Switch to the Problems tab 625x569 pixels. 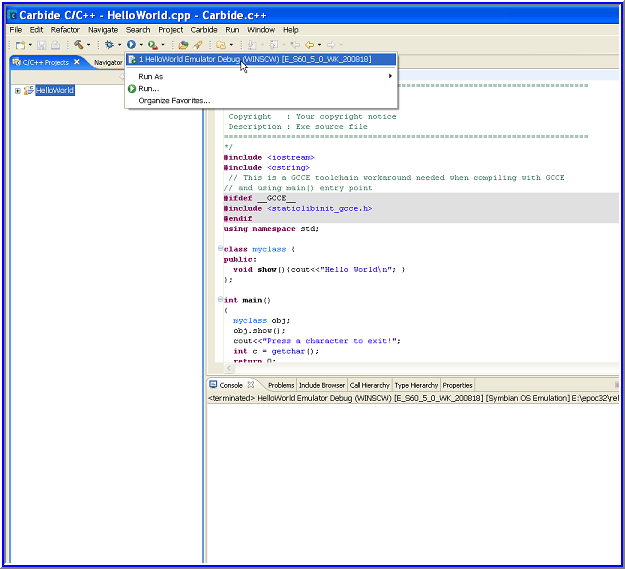(281, 385)
